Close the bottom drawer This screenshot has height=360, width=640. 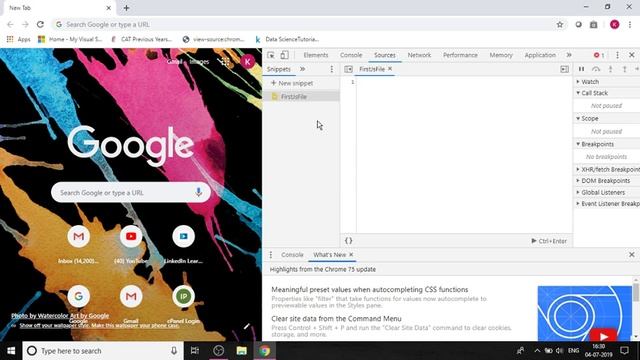coord(631,255)
